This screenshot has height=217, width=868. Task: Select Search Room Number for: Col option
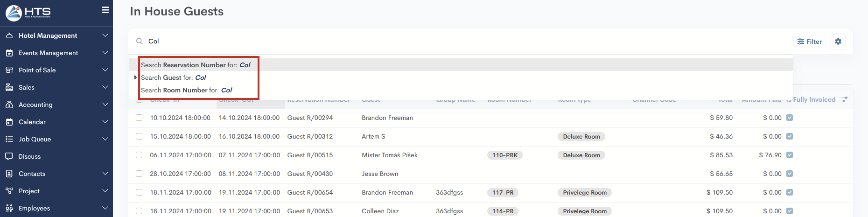(x=187, y=90)
